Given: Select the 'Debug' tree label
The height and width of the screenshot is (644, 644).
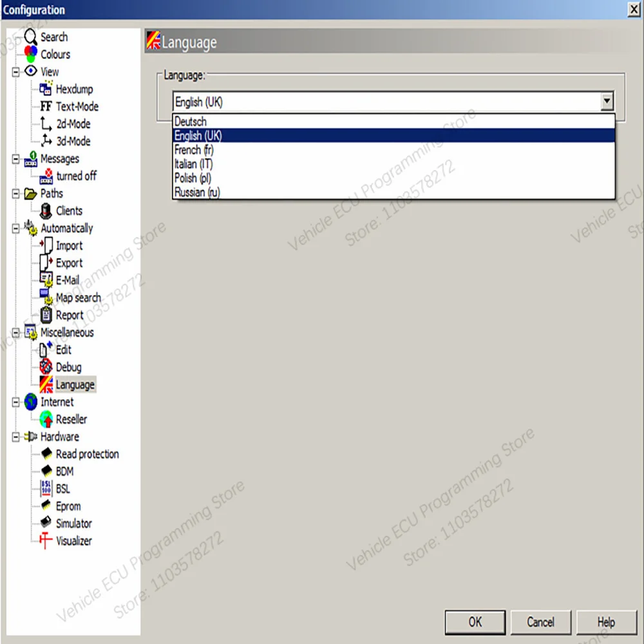Looking at the screenshot, I should (x=69, y=367).
